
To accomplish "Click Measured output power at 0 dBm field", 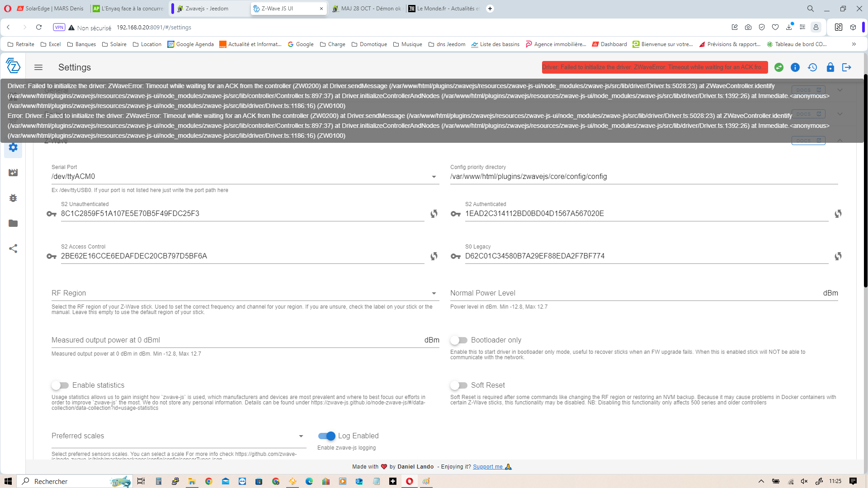I will pyautogui.click(x=245, y=340).
